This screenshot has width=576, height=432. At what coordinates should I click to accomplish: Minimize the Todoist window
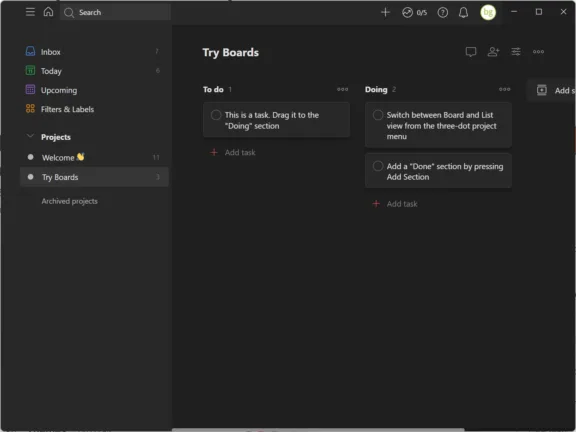click(514, 12)
